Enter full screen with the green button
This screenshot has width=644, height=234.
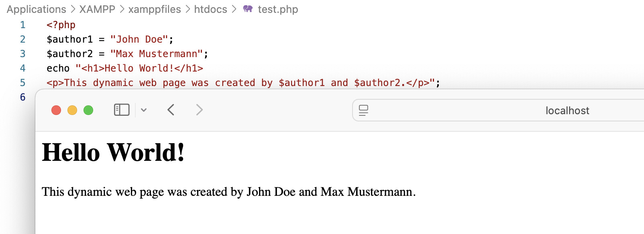tap(88, 110)
